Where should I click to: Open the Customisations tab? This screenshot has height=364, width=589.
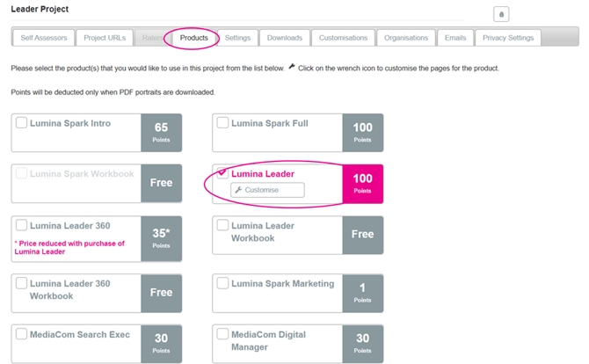343,38
